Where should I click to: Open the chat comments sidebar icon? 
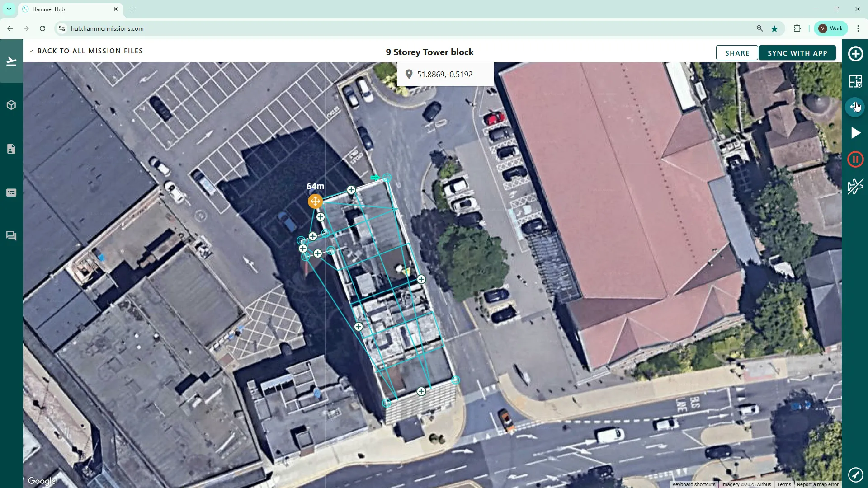coord(11,236)
